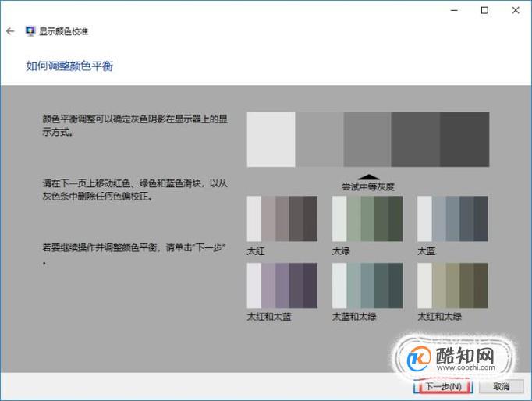Click the paragraph starting 请在下一页上移动红色

(x=135, y=190)
